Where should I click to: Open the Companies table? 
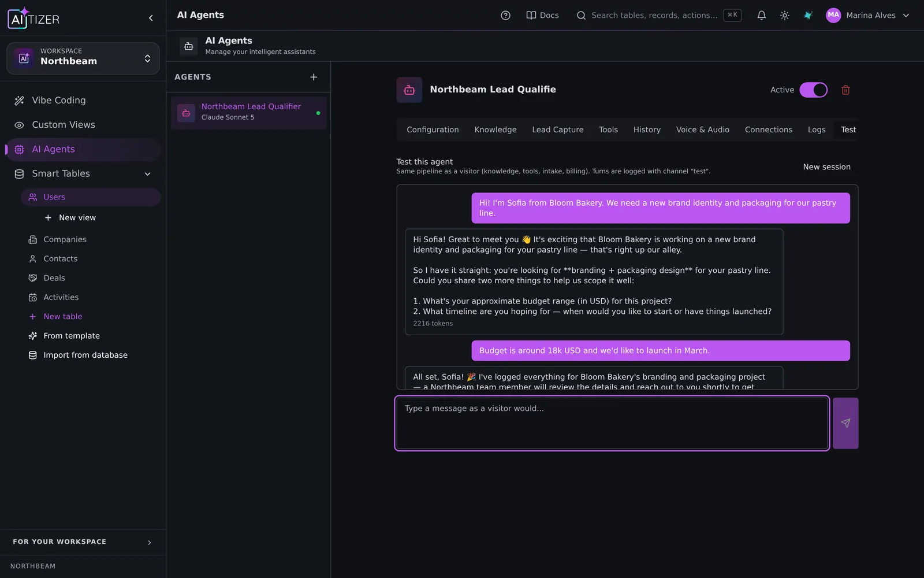click(x=91, y=239)
